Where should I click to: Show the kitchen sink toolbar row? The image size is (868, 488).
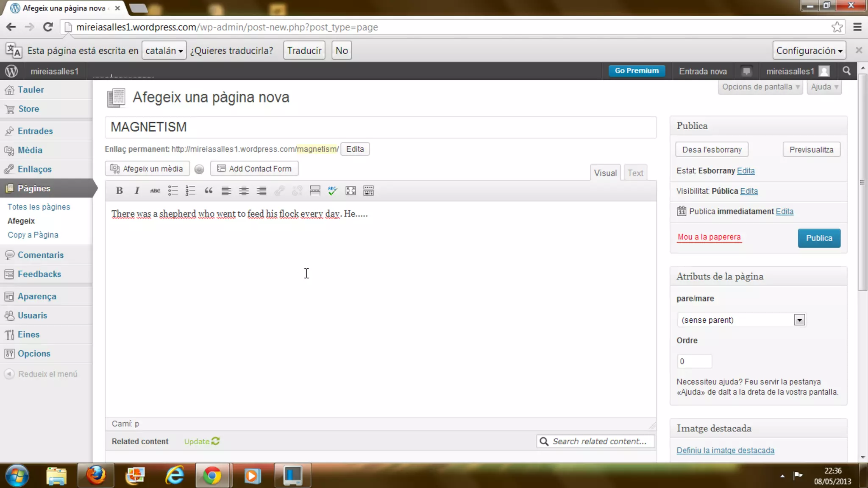click(x=368, y=191)
